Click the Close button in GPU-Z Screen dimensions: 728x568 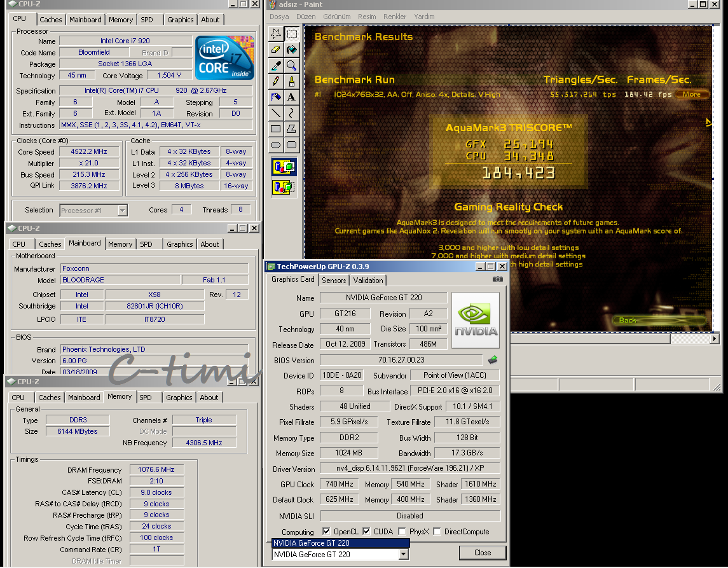pyautogui.click(x=483, y=553)
